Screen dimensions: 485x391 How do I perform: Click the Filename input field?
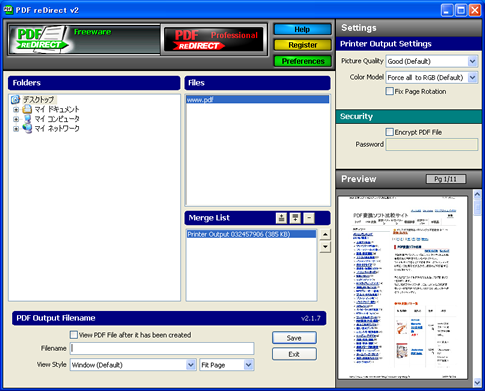162,348
